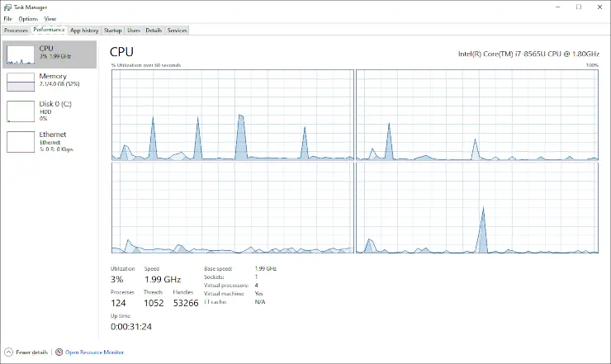This screenshot has width=611, height=364.
Task: Minimize the Task Manager window
Action: click(553, 7)
